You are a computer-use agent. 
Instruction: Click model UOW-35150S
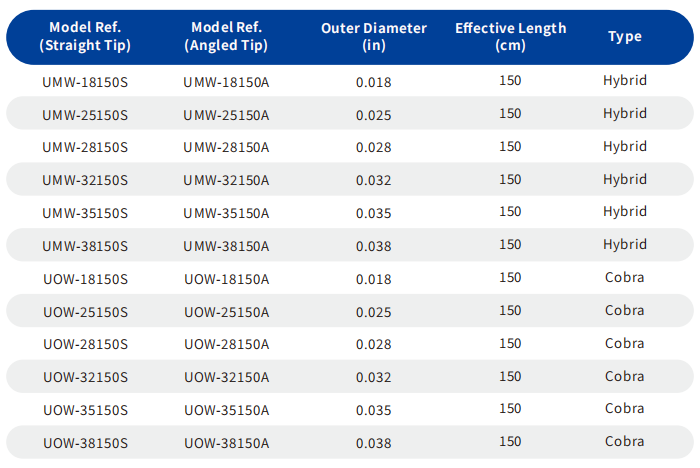pyautogui.click(x=85, y=409)
